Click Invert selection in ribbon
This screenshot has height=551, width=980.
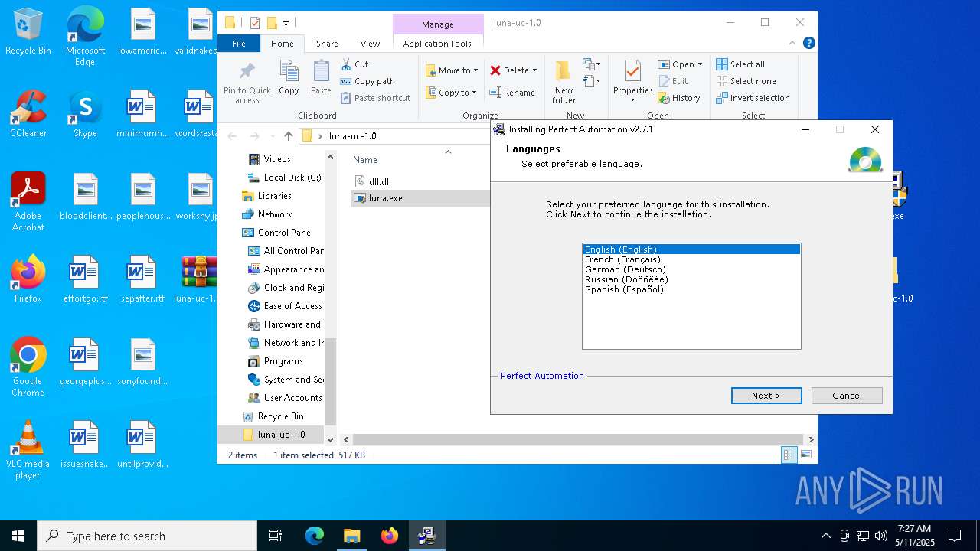(753, 98)
